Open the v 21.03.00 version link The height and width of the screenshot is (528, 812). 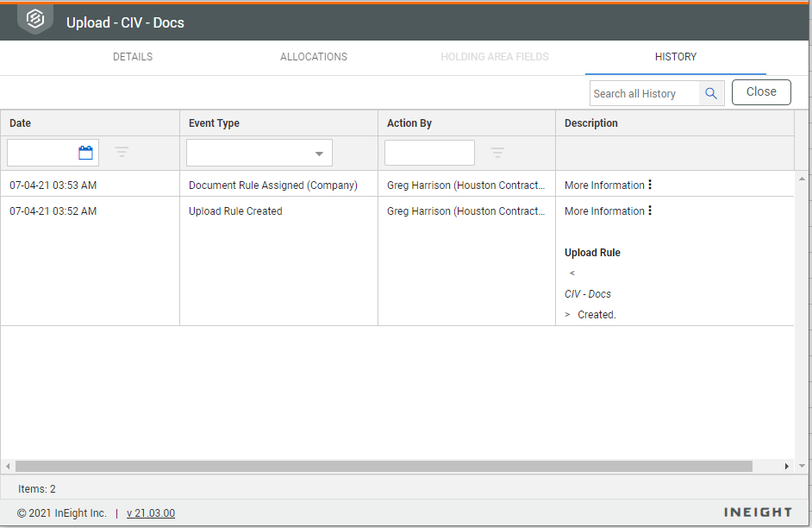point(151,513)
